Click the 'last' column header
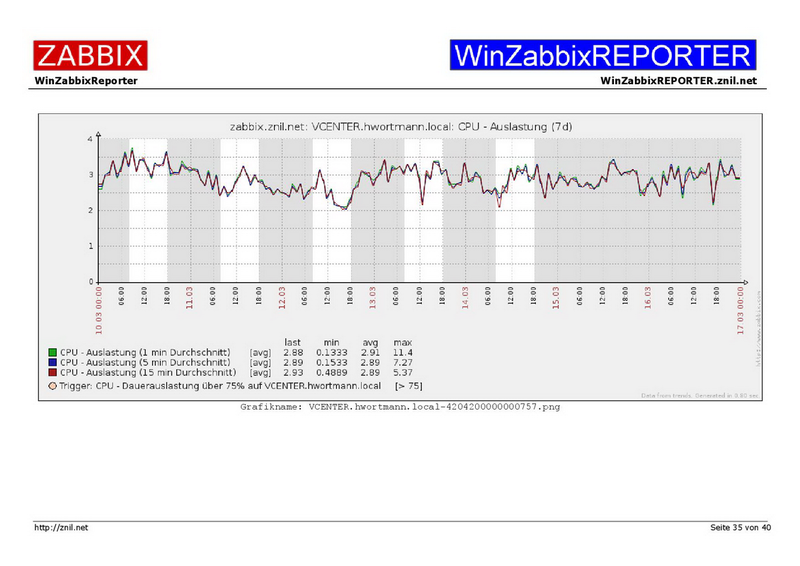The height and width of the screenshot is (566, 800). click(292, 342)
